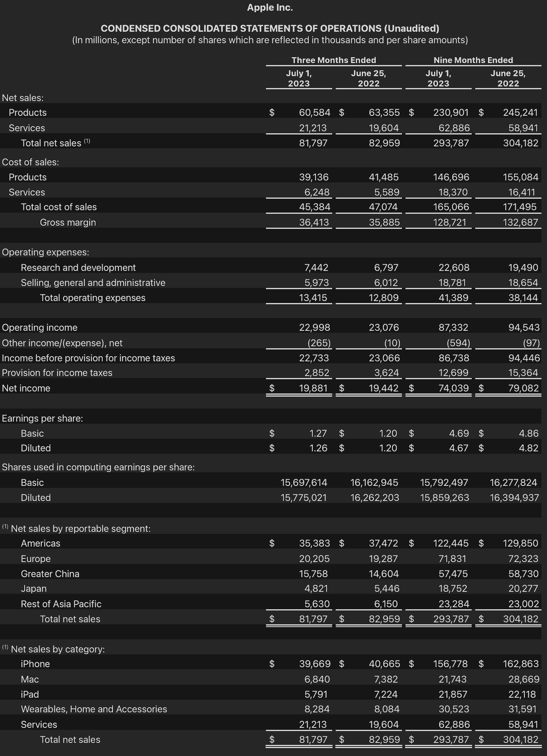Select 'CONDENSED CONSOLIDATED STATEMENTS OF OPERATIONS (Unaudited)' heading

pos(270,29)
